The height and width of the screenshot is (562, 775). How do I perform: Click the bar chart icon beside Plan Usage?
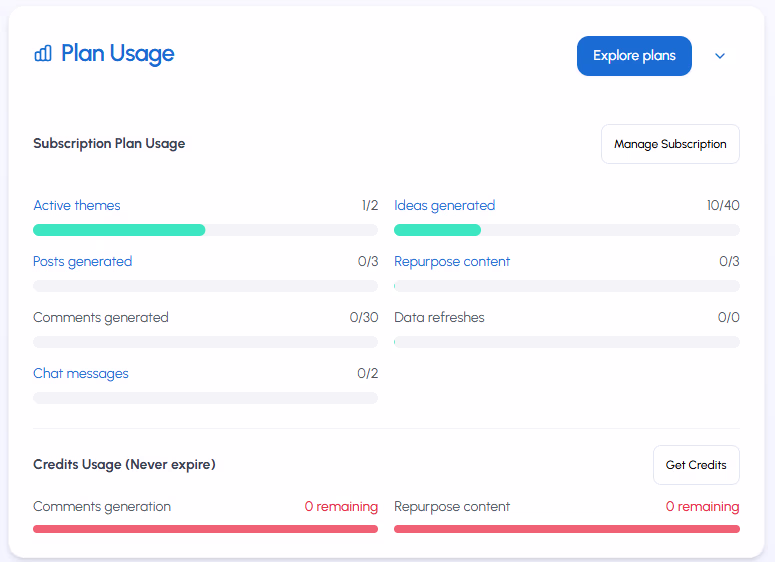pyautogui.click(x=43, y=54)
